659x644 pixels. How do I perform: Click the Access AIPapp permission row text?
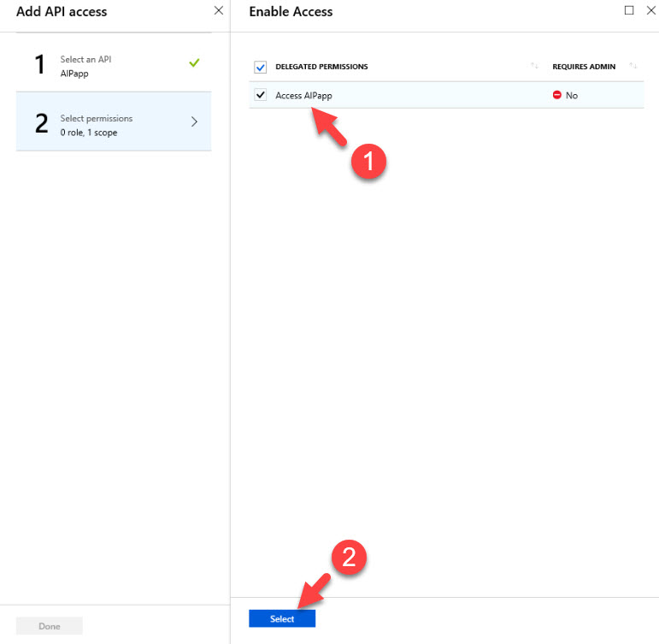303,96
